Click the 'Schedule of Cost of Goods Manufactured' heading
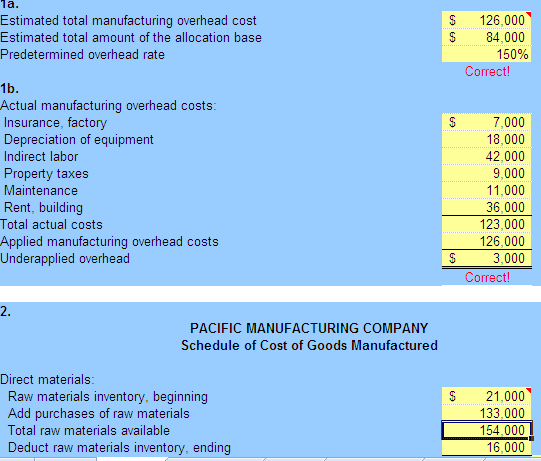The image size is (541, 461). point(309,345)
